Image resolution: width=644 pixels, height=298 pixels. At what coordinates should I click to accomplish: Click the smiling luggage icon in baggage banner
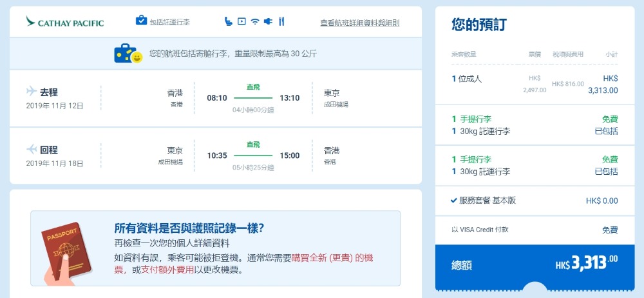pos(128,54)
